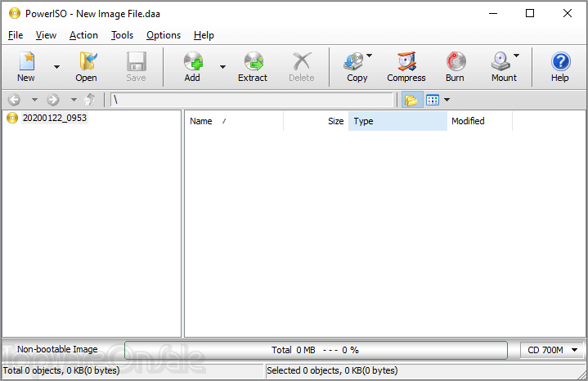Open the Copy button dropdown arrow
588x381 pixels.
370,56
